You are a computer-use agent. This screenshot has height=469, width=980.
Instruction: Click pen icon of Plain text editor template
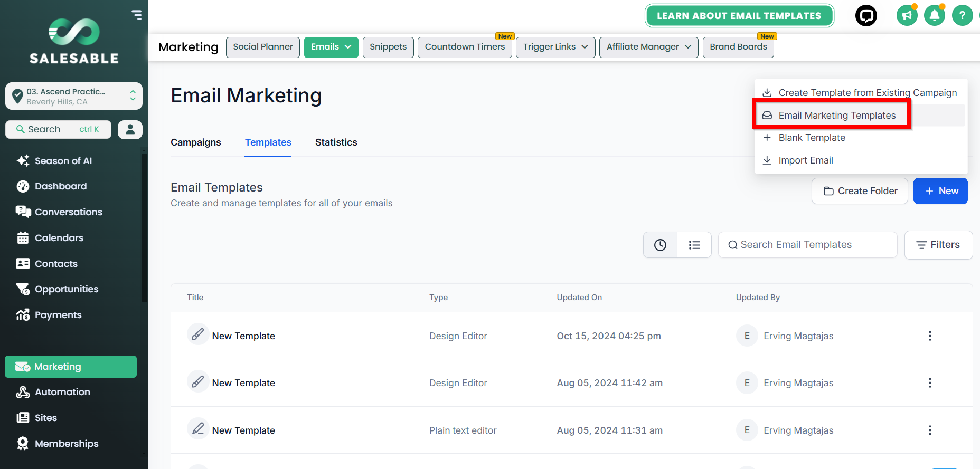198,428
